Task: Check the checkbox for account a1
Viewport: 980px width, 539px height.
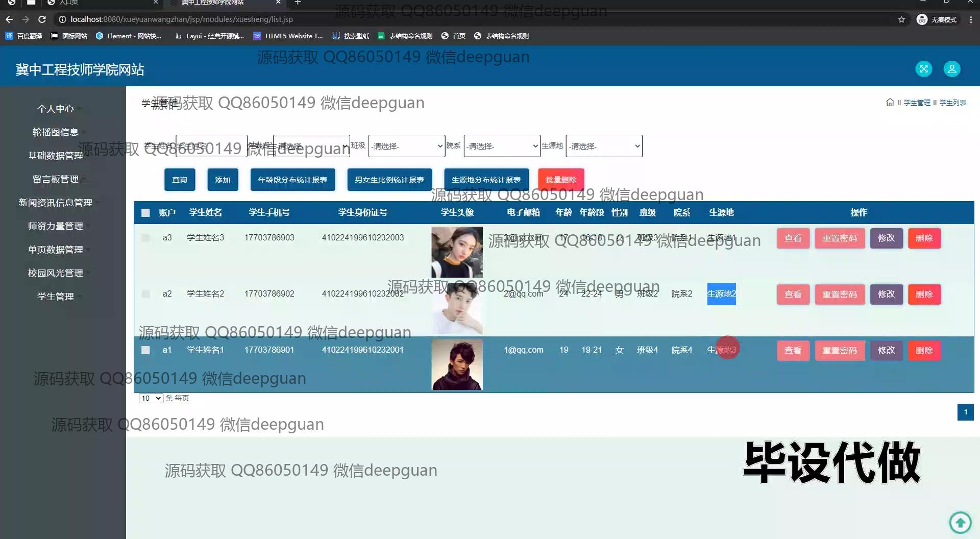Action: click(x=145, y=350)
